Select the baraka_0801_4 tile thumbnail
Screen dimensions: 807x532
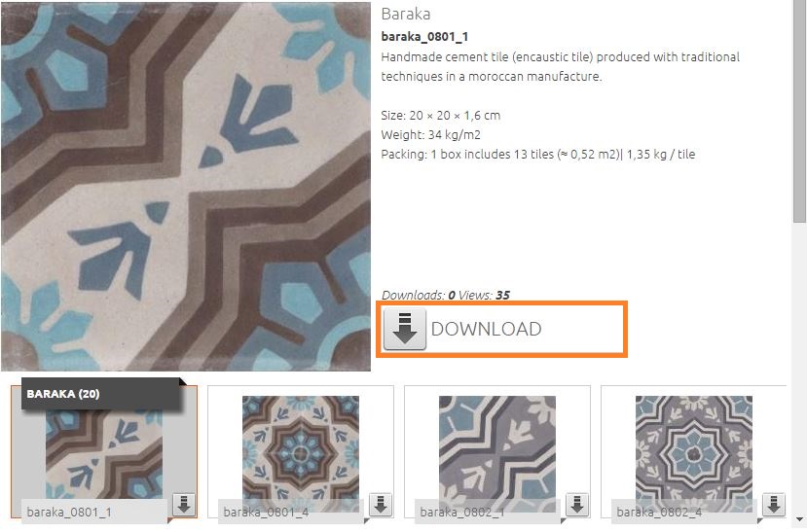click(301, 453)
